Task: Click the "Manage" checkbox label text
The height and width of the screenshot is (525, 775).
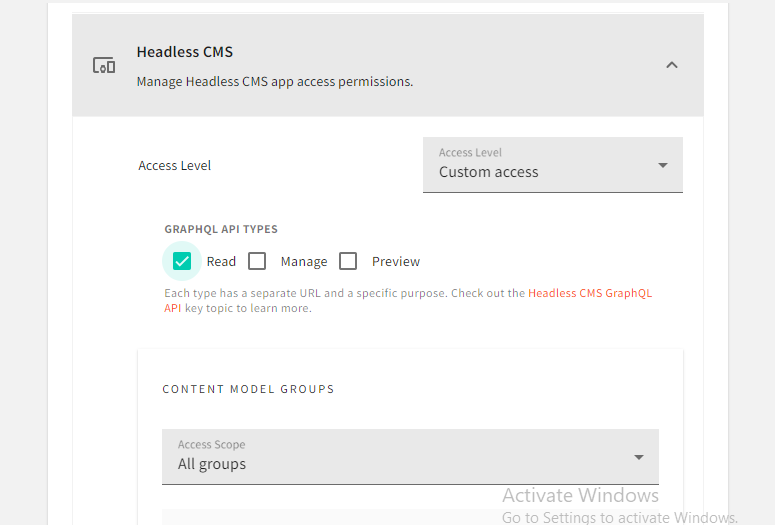Action: pos(304,261)
